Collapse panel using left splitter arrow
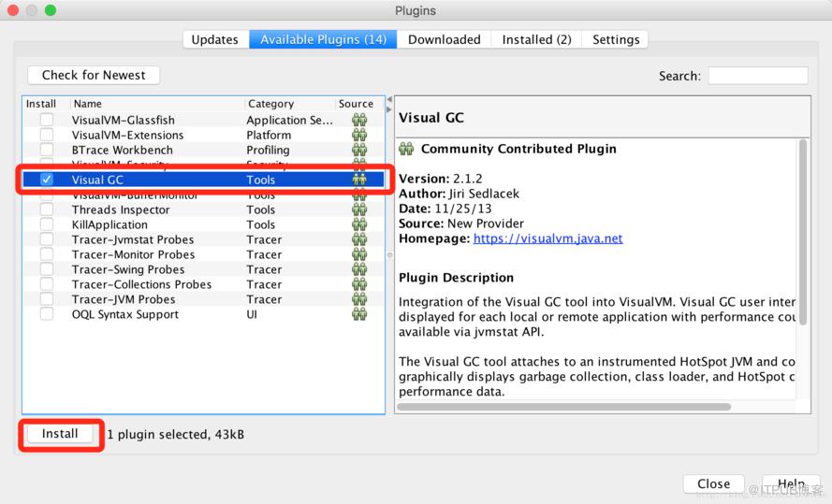This screenshot has height=504, width=832. [x=389, y=100]
